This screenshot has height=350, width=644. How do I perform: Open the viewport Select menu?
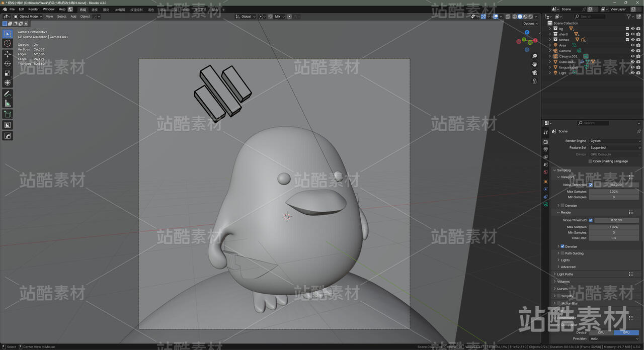pos(62,17)
